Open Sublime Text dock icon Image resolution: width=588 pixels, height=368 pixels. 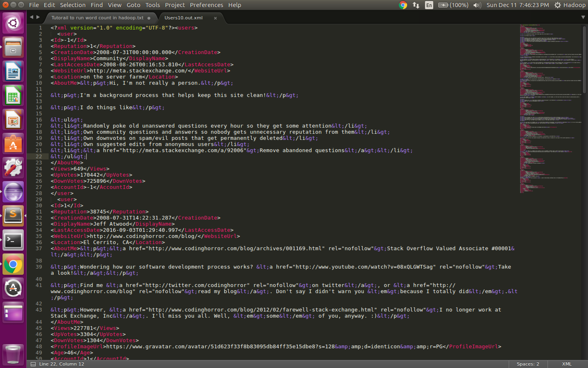pos(13,215)
